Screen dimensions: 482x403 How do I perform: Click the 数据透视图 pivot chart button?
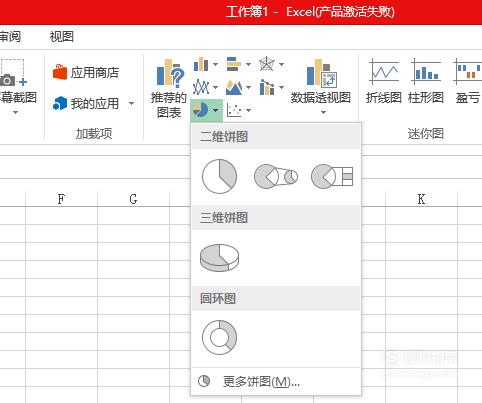tap(321, 81)
